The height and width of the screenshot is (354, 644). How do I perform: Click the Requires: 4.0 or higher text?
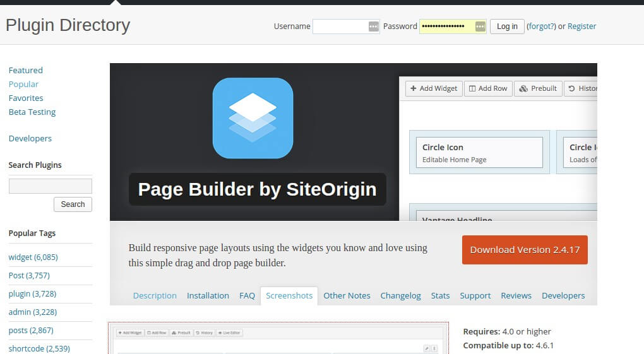[507, 331]
